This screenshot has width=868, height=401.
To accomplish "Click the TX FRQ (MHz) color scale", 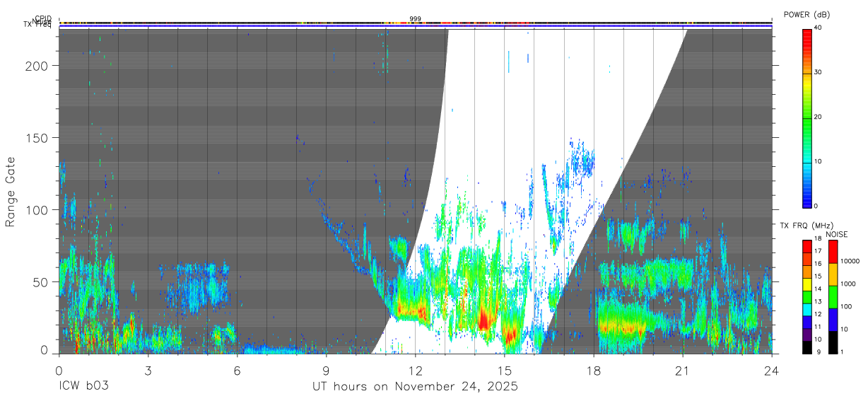I will [807, 296].
